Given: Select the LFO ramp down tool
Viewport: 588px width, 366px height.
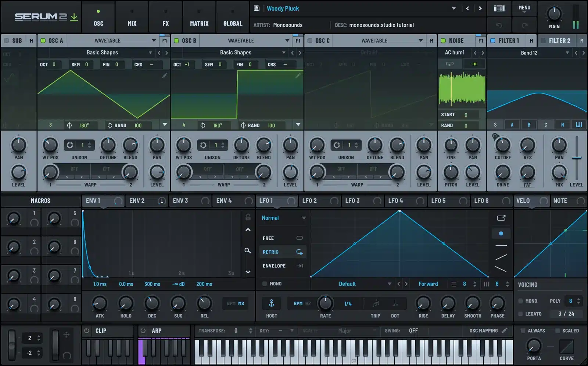Looking at the screenshot, I should point(501,269).
